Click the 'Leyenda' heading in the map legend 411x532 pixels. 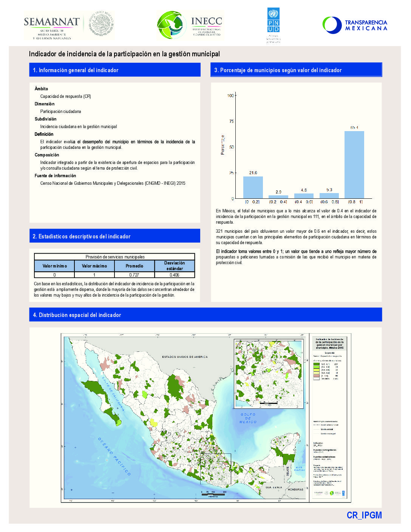coord(329,353)
